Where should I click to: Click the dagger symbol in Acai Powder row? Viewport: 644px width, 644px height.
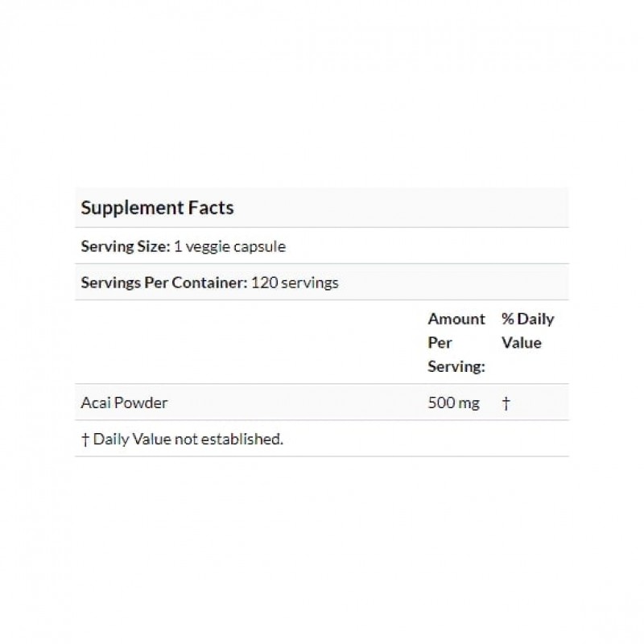click(x=506, y=402)
